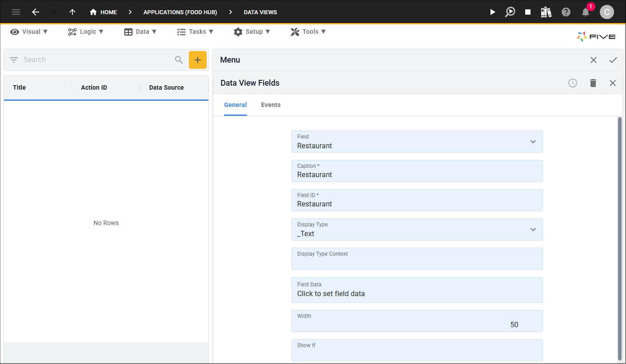Open the hamburger menu icon
Viewport: 626px width, 364px height.
tap(16, 12)
